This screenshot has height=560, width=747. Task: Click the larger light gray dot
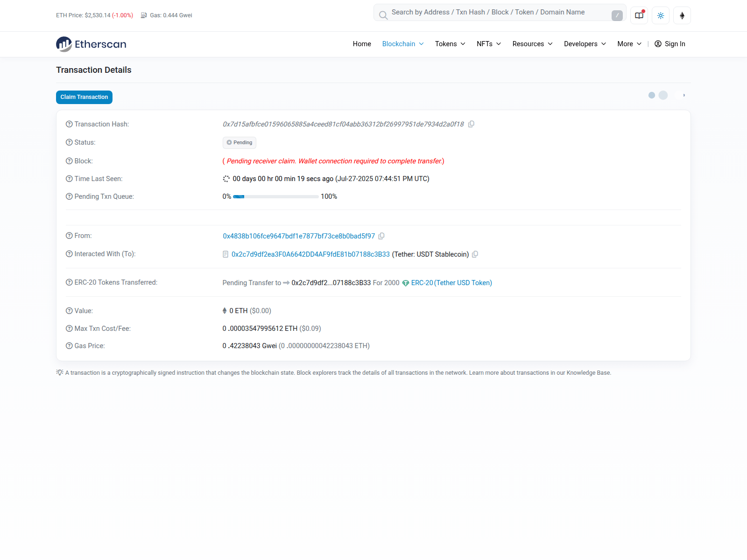click(663, 95)
